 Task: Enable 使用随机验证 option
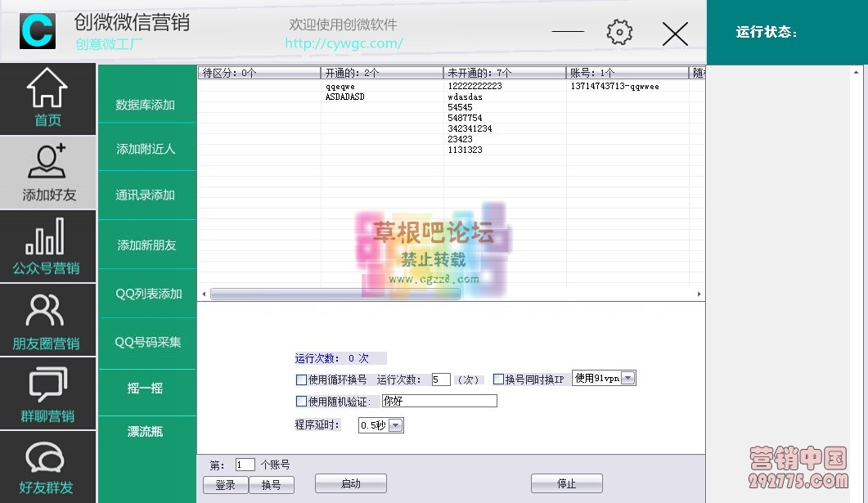[301, 400]
